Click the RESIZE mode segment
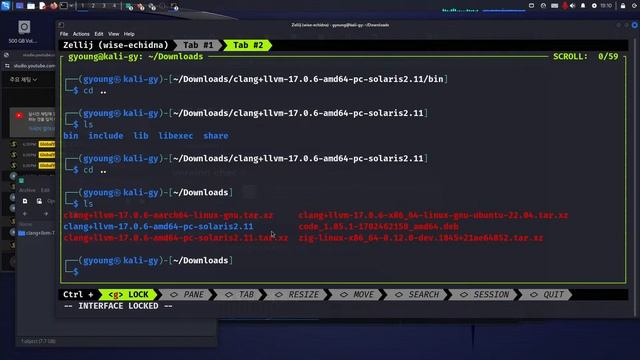Viewport: 640px width, 360px height. click(296, 294)
